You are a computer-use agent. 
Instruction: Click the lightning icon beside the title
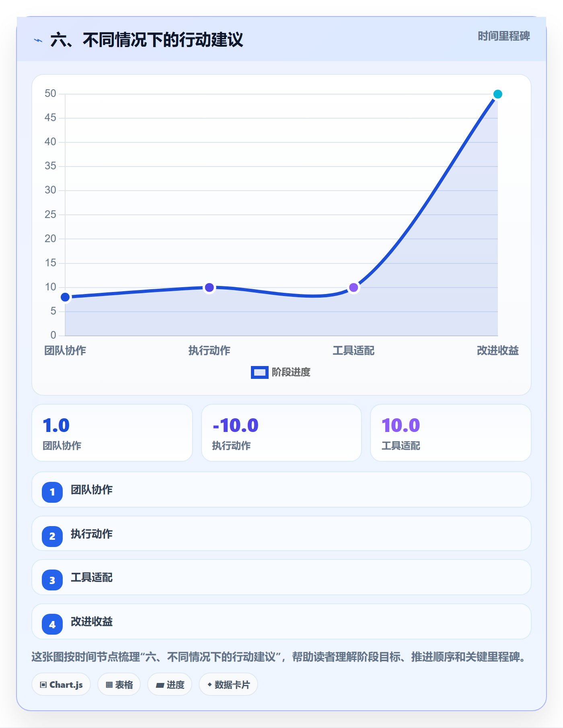[38, 40]
